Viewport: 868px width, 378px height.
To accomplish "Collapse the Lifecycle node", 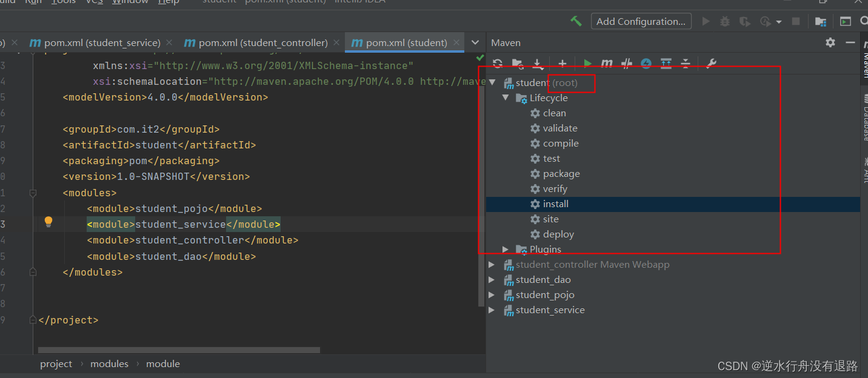I will point(506,98).
